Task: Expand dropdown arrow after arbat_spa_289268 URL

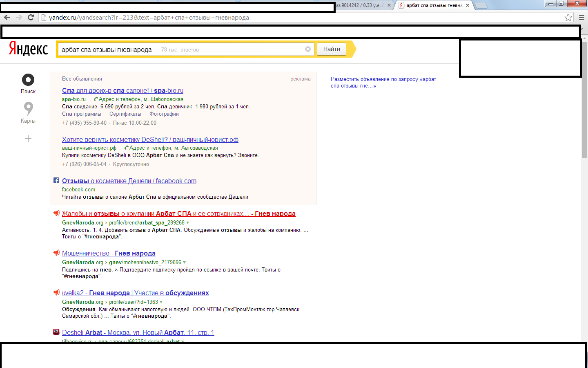Action: tap(188, 223)
